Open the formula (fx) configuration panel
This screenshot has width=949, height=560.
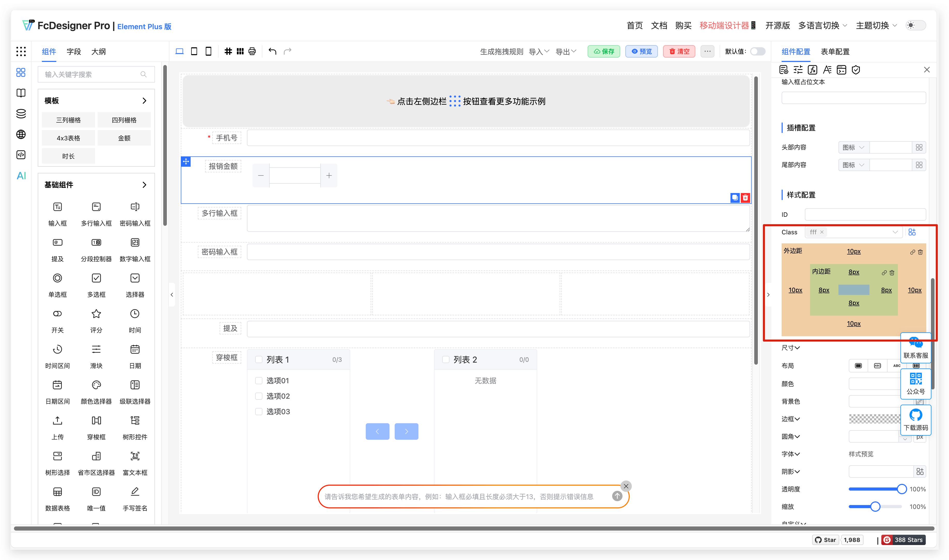[812, 69]
